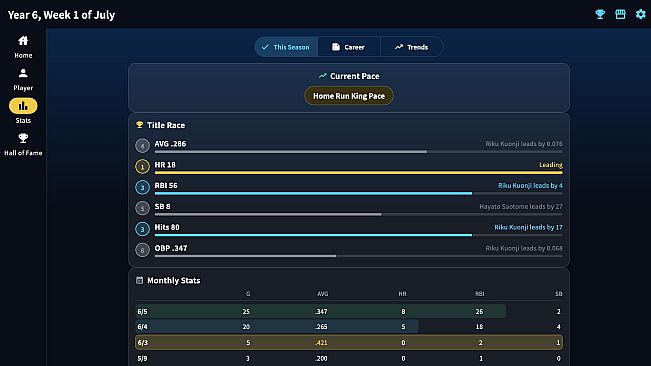
Task: Switch to This Season tab
Action: click(286, 47)
